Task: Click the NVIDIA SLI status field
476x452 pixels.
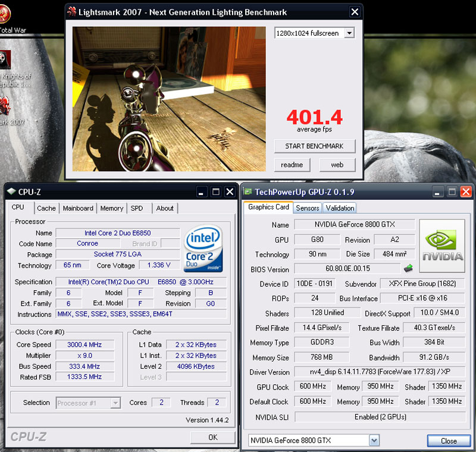Action: (380, 417)
